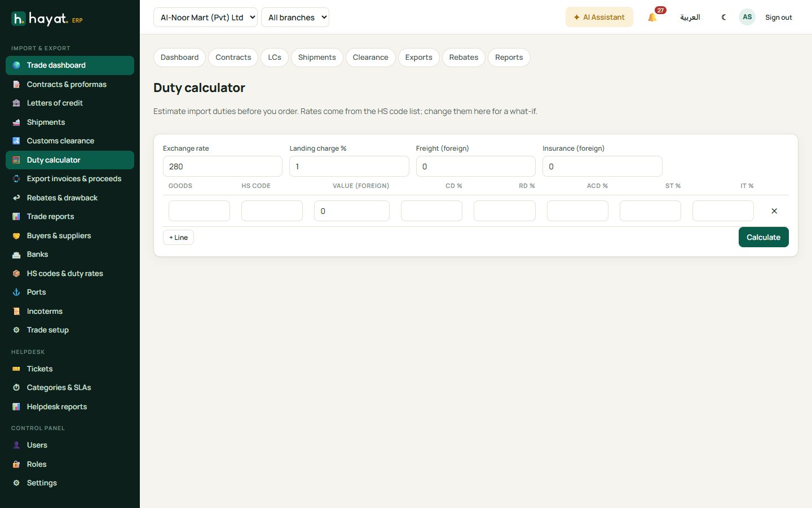Click the Duty calculator sidebar icon
The width and height of the screenshot is (812, 508).
(16, 160)
